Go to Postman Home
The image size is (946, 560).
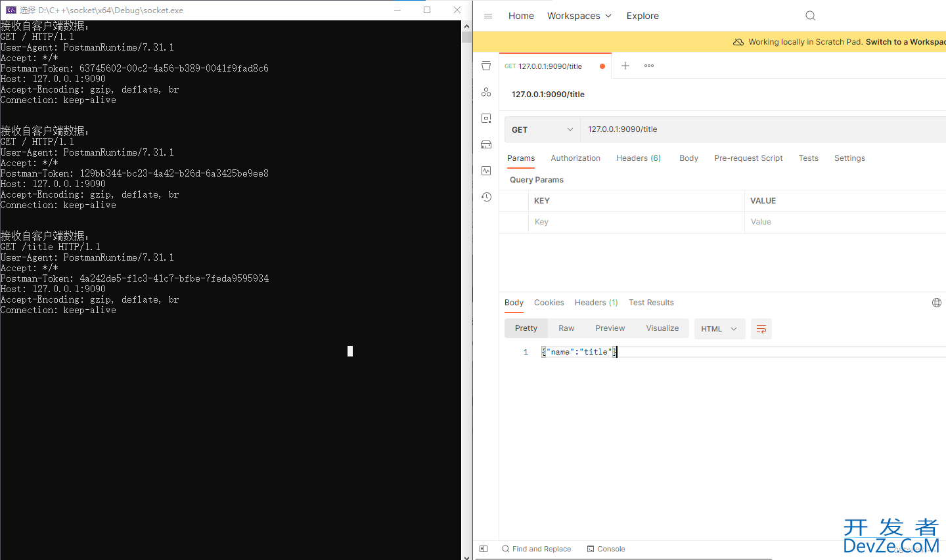tap(521, 16)
